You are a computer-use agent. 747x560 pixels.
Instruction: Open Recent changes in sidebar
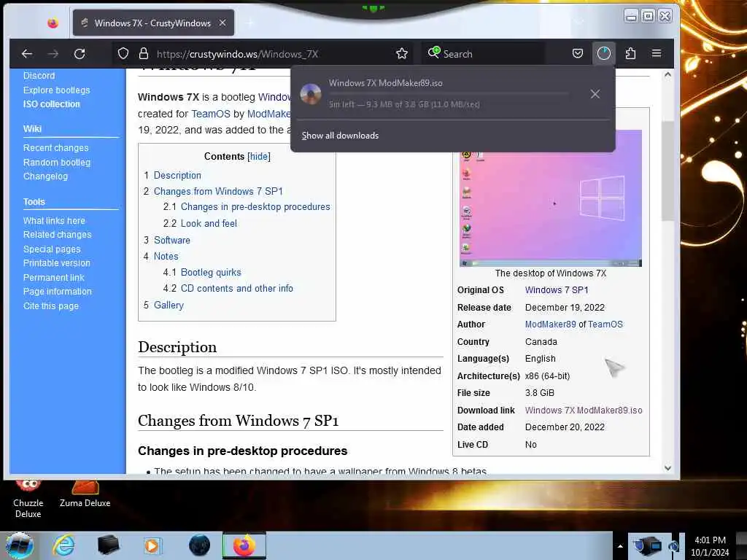click(x=55, y=148)
